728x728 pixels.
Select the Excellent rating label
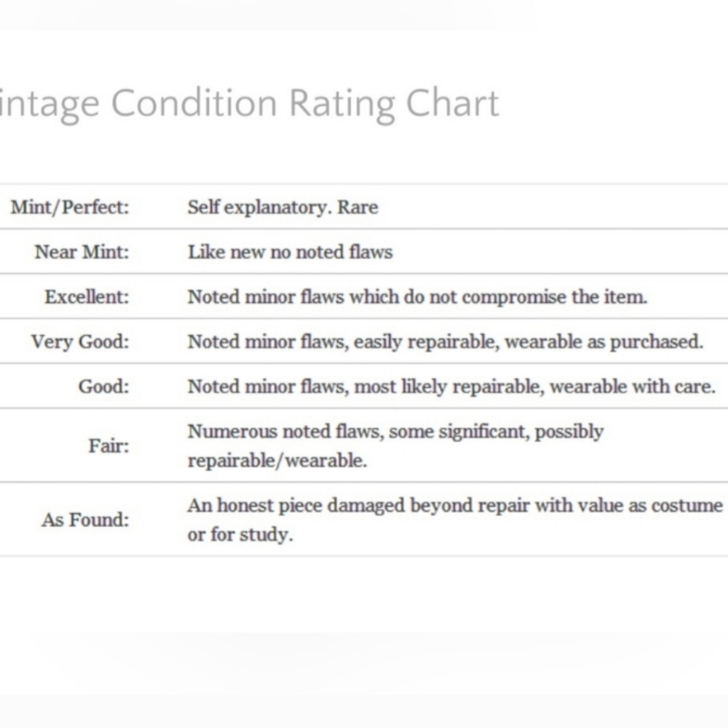point(87,297)
